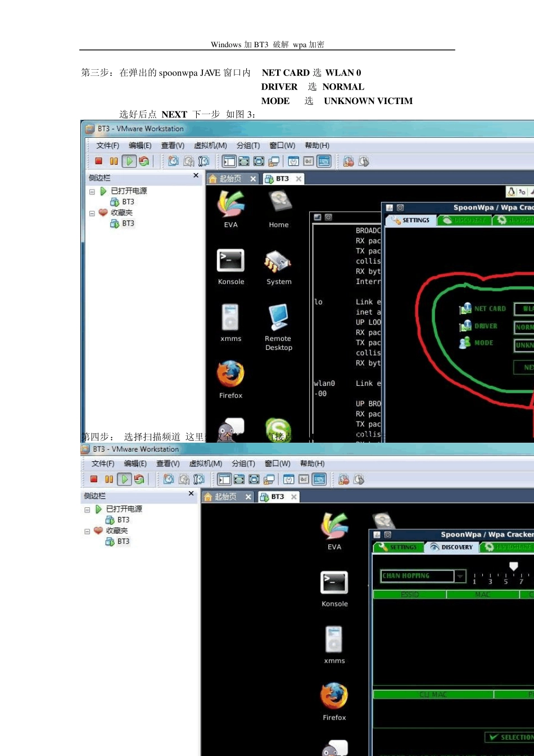
Task: Open the System icon on BT3 desktop
Action: (278, 263)
